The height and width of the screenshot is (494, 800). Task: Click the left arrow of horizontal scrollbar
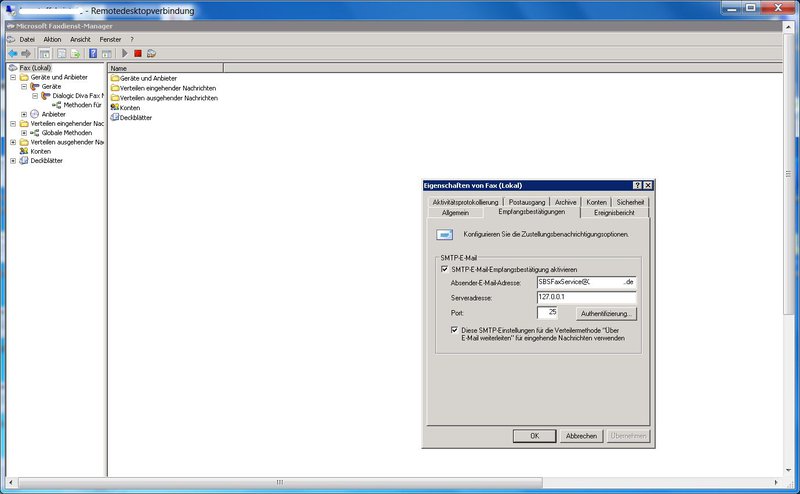(x=11, y=482)
